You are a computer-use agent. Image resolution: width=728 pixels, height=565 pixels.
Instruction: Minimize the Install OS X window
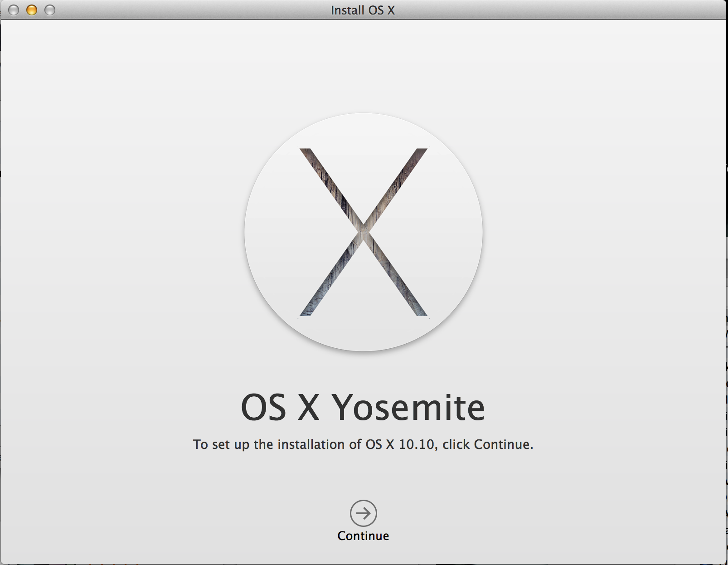[32, 10]
